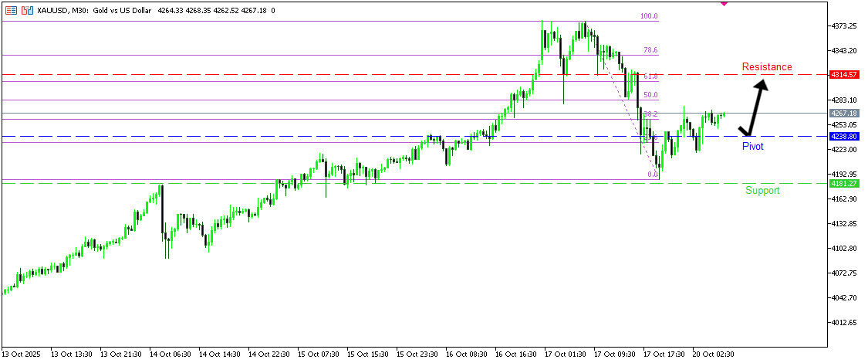Select the green Support label

pyautogui.click(x=762, y=191)
